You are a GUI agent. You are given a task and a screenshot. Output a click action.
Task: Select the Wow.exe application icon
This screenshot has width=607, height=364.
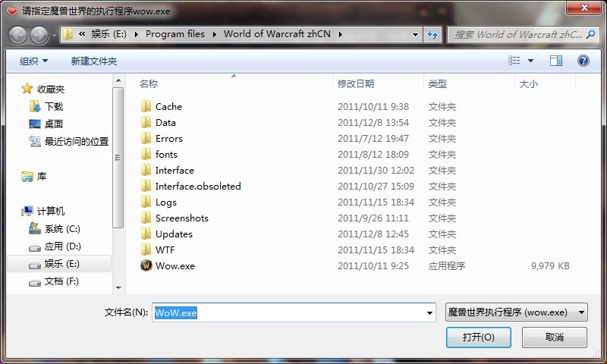[x=146, y=265]
